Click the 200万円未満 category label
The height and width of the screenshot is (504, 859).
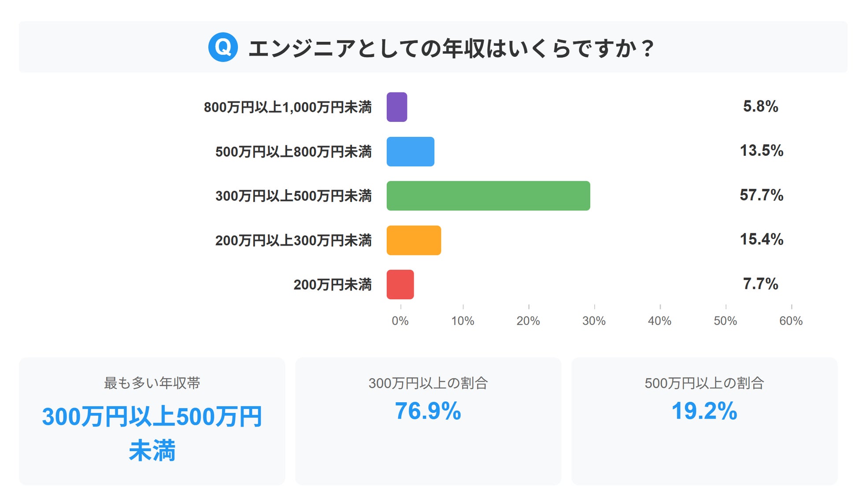click(x=333, y=285)
